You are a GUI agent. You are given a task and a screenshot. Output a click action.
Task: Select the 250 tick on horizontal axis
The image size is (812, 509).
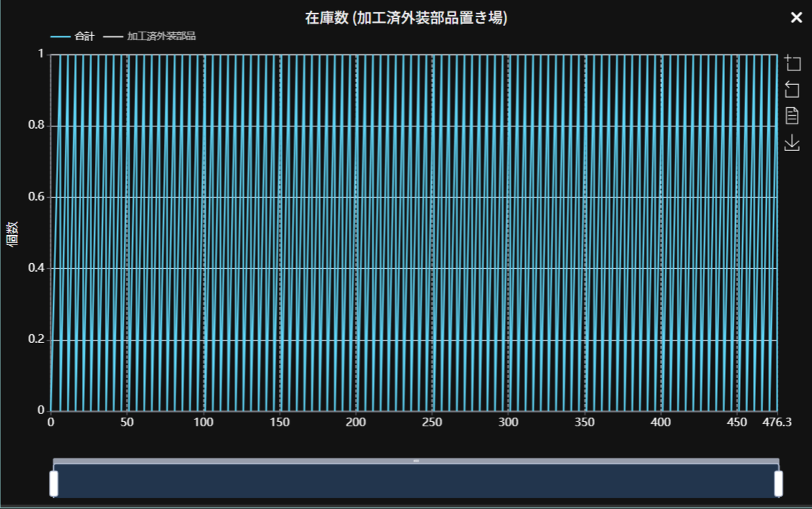(432, 422)
